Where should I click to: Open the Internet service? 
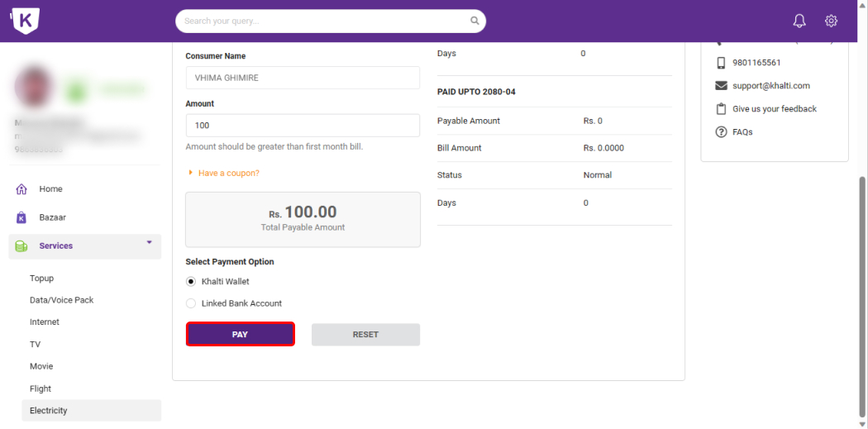(x=45, y=322)
